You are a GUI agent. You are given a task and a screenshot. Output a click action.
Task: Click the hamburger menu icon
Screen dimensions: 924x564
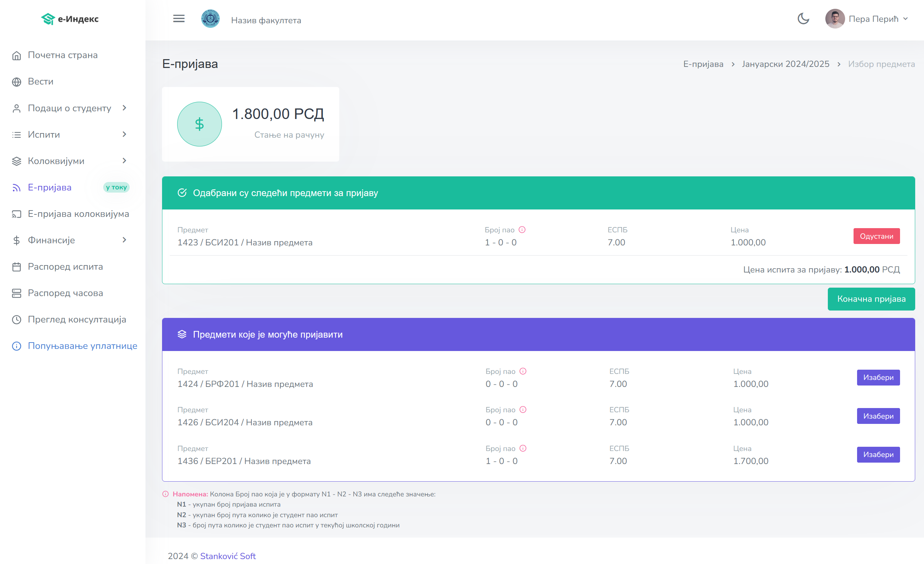point(179,18)
